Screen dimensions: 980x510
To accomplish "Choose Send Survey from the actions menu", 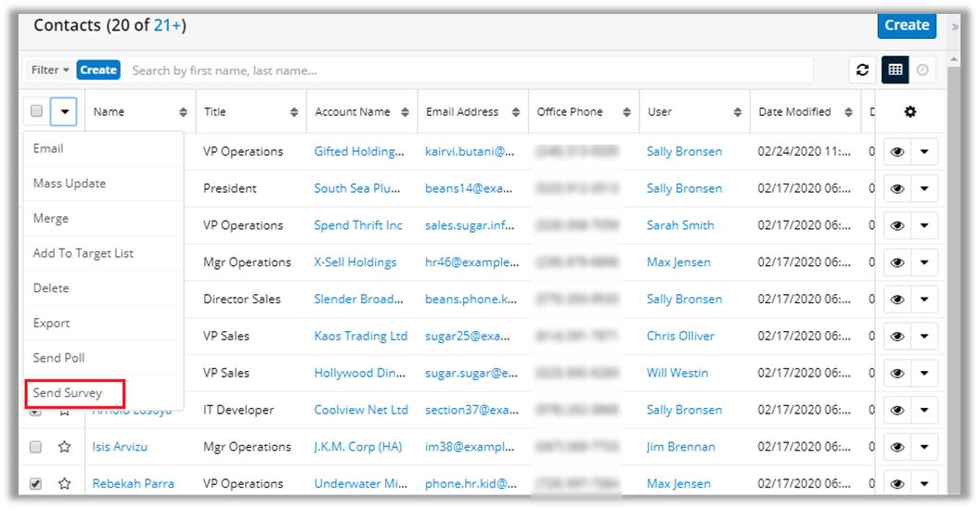I will point(68,393).
